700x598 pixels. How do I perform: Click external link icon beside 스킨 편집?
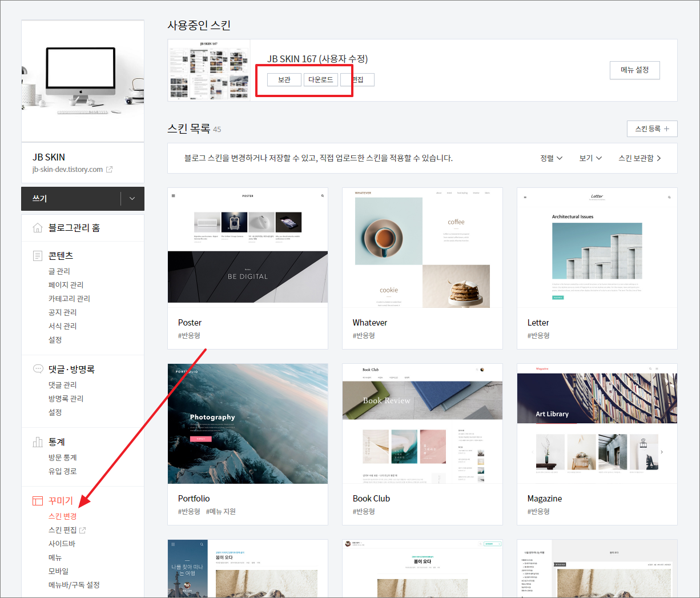pos(82,530)
